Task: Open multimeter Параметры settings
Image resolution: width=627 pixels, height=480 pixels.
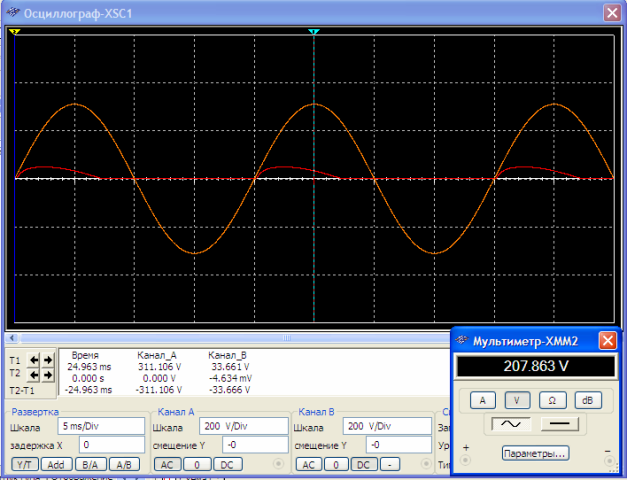Action: click(x=535, y=454)
